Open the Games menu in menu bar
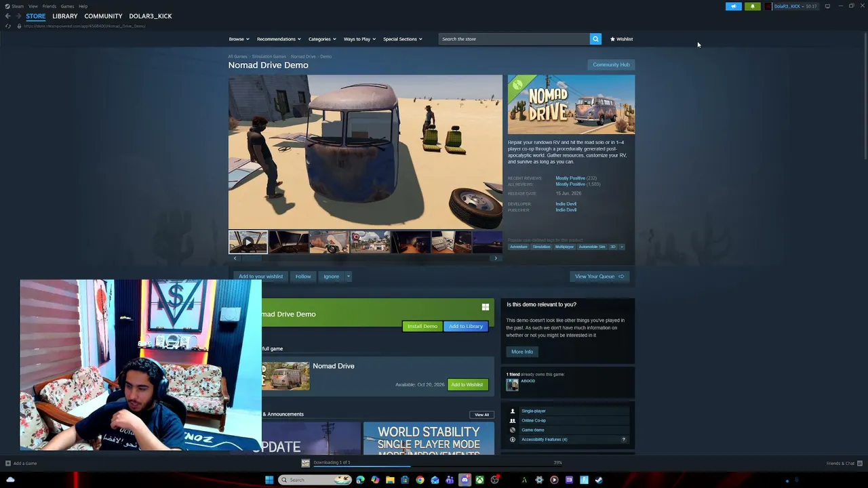The height and width of the screenshot is (488, 868). point(67,6)
